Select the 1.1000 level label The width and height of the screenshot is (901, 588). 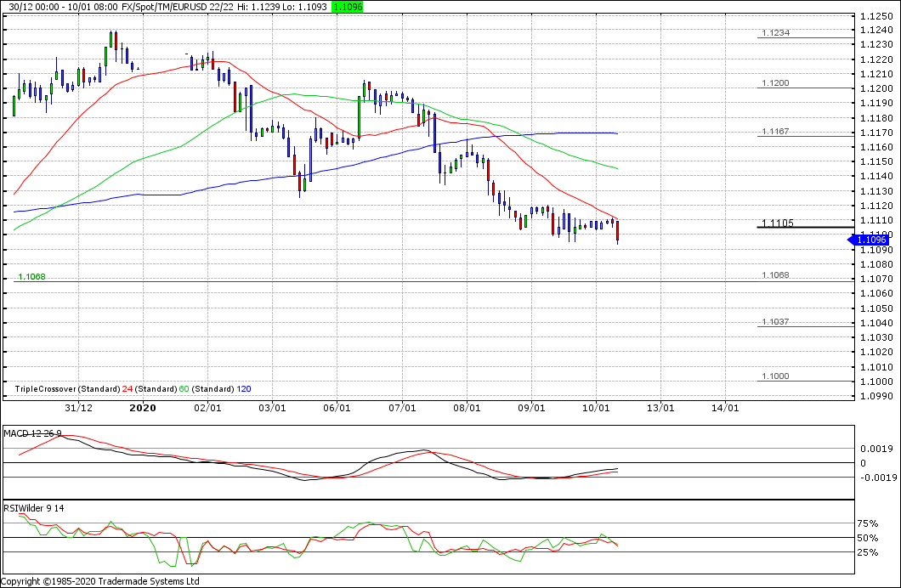[x=776, y=376]
